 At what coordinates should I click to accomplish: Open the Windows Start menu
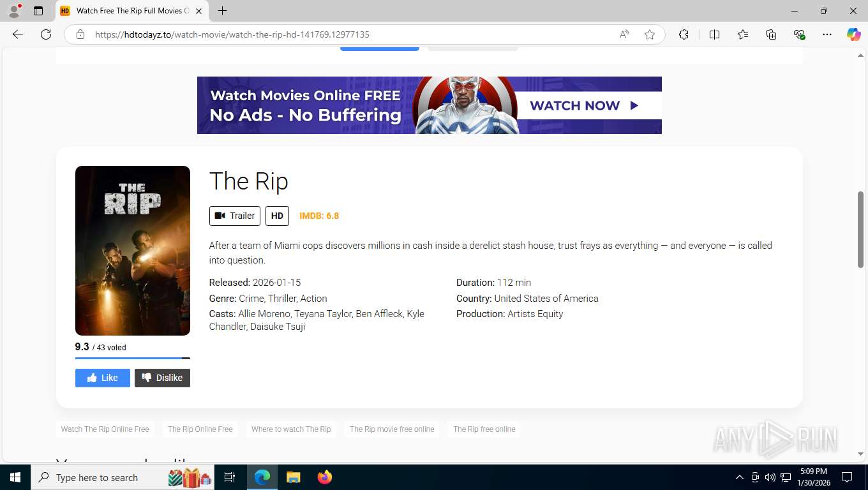tap(15, 477)
